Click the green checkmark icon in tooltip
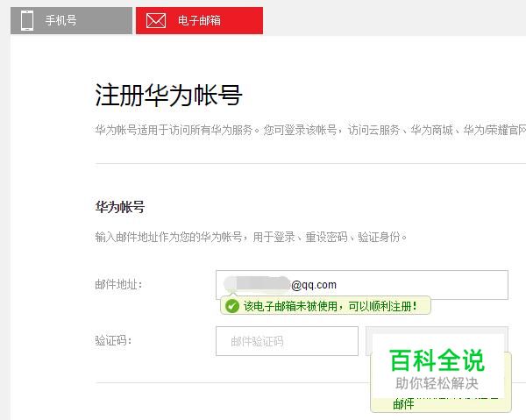526x420 pixels. [232, 306]
